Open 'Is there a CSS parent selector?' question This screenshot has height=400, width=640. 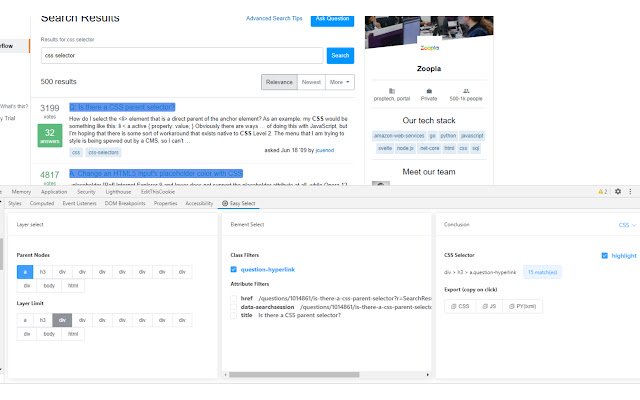point(122,107)
